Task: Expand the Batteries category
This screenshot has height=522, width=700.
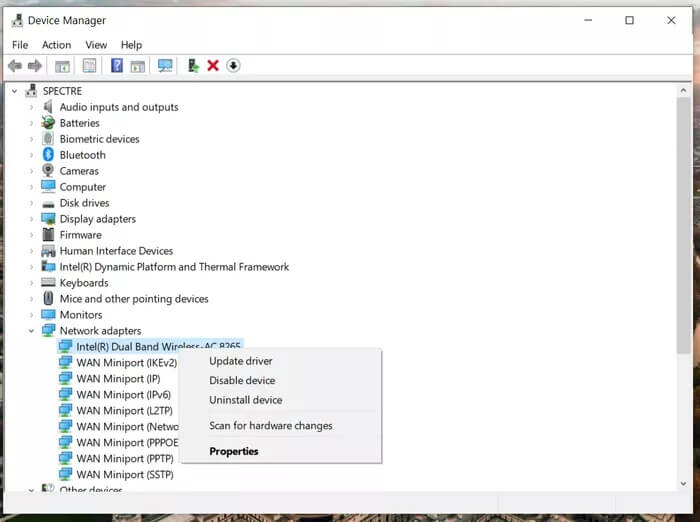Action: (x=31, y=123)
